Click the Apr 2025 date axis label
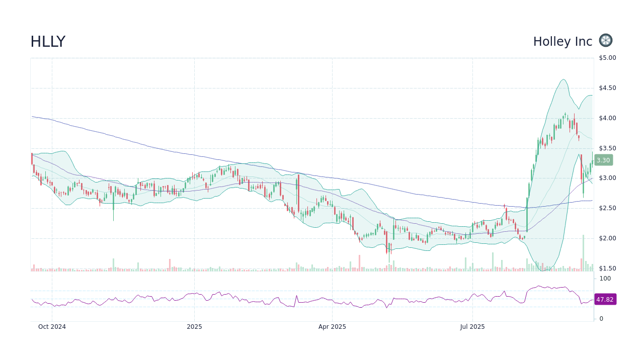This screenshot has height=362, width=644. pyautogui.click(x=332, y=327)
